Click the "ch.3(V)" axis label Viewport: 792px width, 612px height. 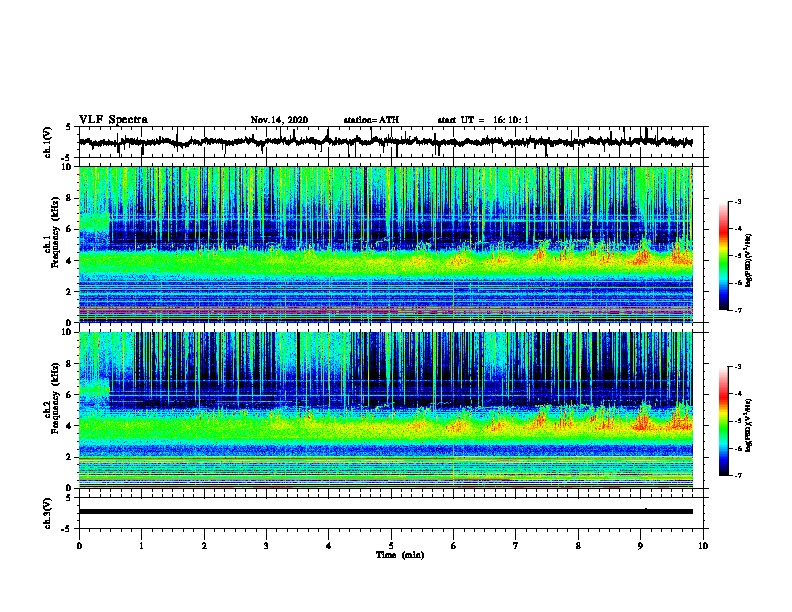(x=48, y=514)
